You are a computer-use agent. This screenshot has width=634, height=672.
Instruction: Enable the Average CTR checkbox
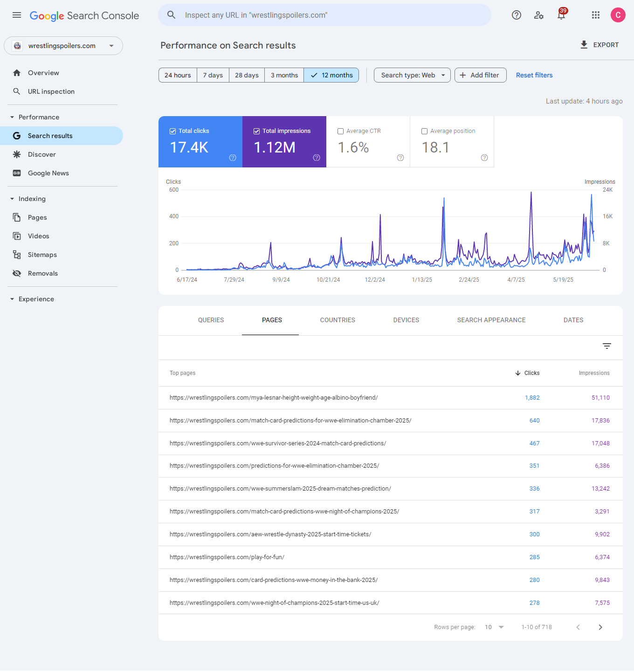[x=341, y=132]
